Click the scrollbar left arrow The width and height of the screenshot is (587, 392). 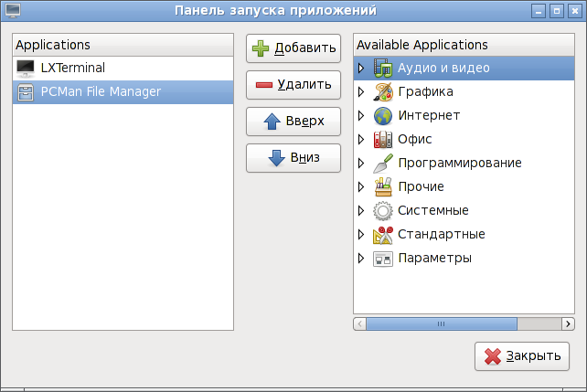[359, 323]
